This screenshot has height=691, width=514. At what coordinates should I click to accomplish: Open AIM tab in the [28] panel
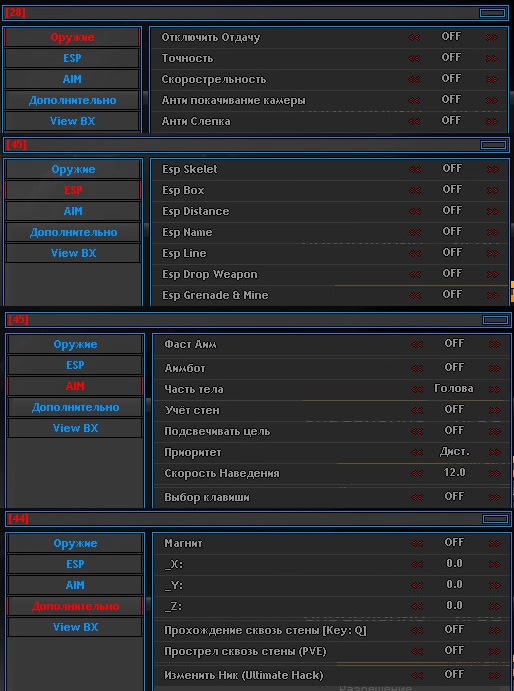click(x=72, y=79)
